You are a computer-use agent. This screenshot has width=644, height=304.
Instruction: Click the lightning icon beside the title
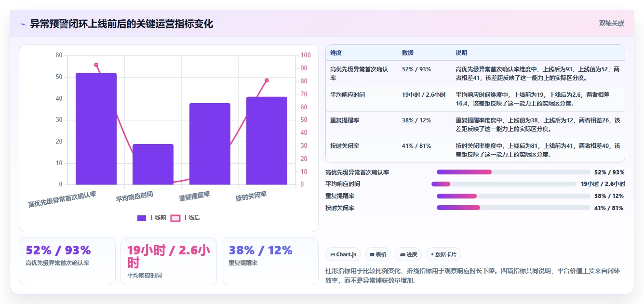tap(23, 24)
